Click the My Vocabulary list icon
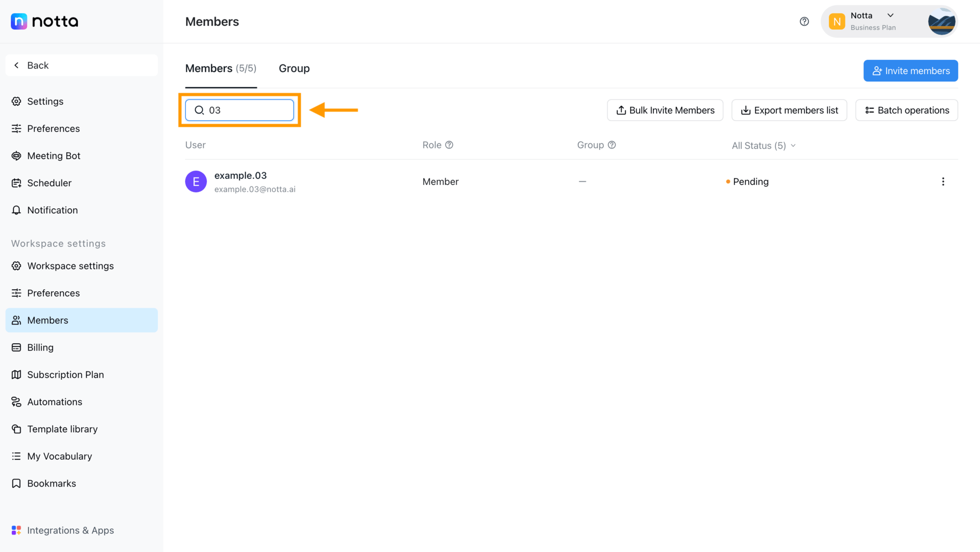The width and height of the screenshot is (980, 552). click(x=17, y=457)
